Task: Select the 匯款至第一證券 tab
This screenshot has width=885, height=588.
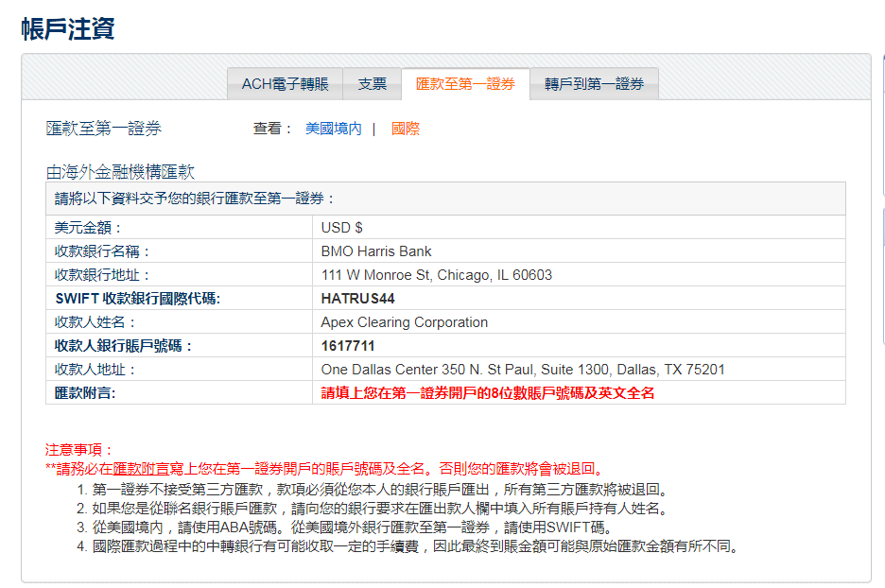Action: tap(465, 84)
